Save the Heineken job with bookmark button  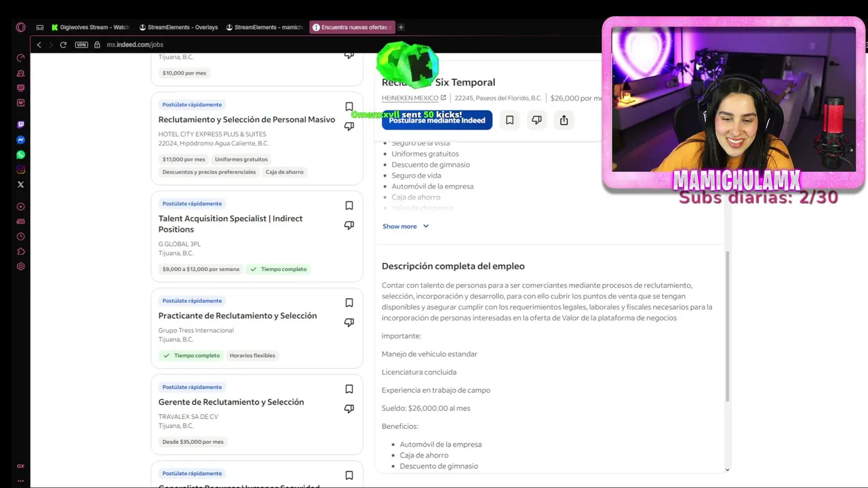tap(509, 120)
